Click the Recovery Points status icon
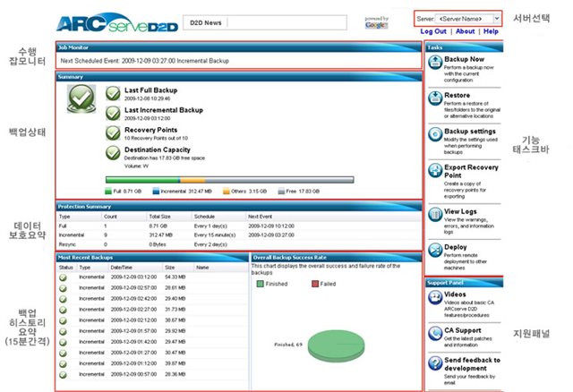The height and width of the screenshot is (392, 573). [x=113, y=133]
